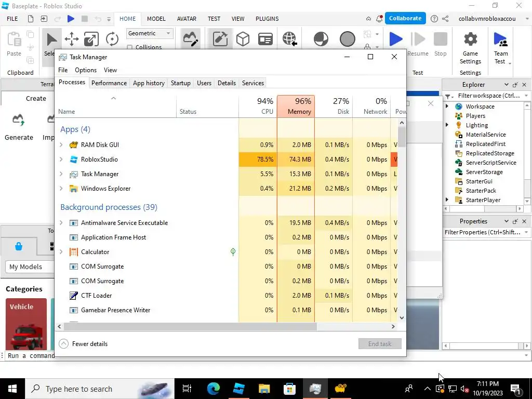Image resolution: width=532 pixels, height=399 pixels.
Task: Open the Marketplace shopping bag tab
Action: (19, 246)
